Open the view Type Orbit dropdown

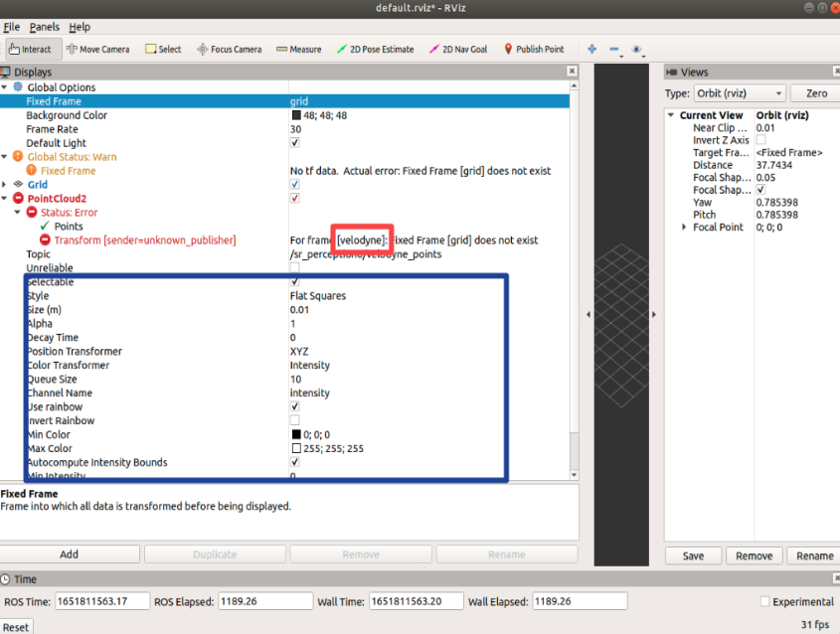740,93
